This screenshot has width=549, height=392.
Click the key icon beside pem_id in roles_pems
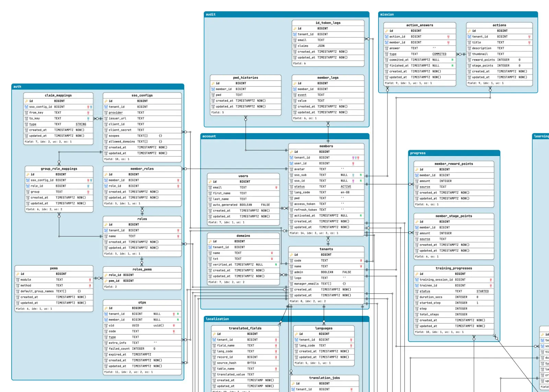tap(106, 281)
